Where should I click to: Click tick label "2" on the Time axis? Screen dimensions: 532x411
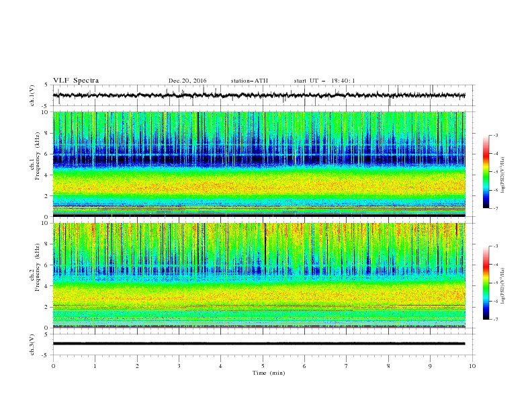(x=137, y=366)
